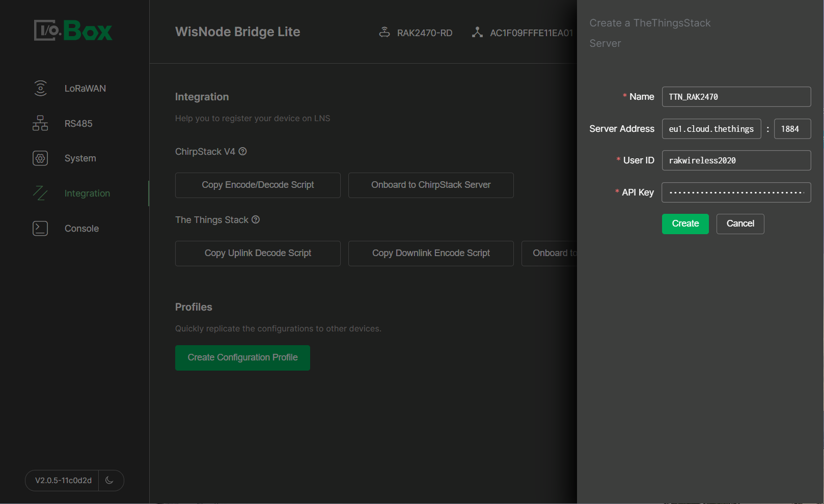Click the AC1F09FFFE11EA01 device EUI text
This screenshot has width=824, height=504.
click(532, 33)
